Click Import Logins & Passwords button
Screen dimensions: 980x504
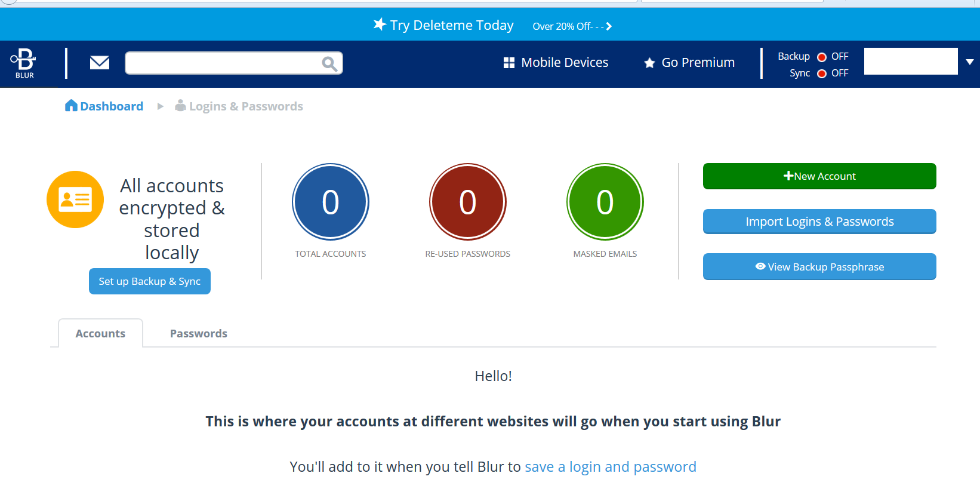click(819, 222)
